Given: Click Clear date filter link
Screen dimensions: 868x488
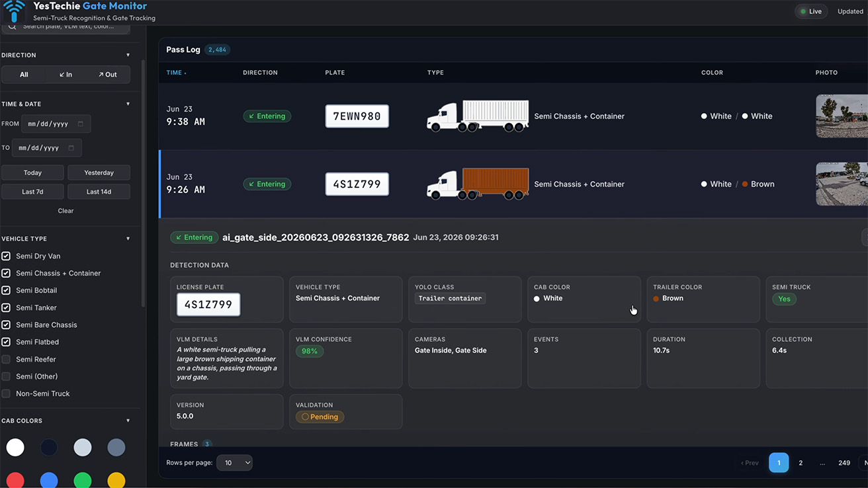Looking at the screenshot, I should [x=65, y=211].
